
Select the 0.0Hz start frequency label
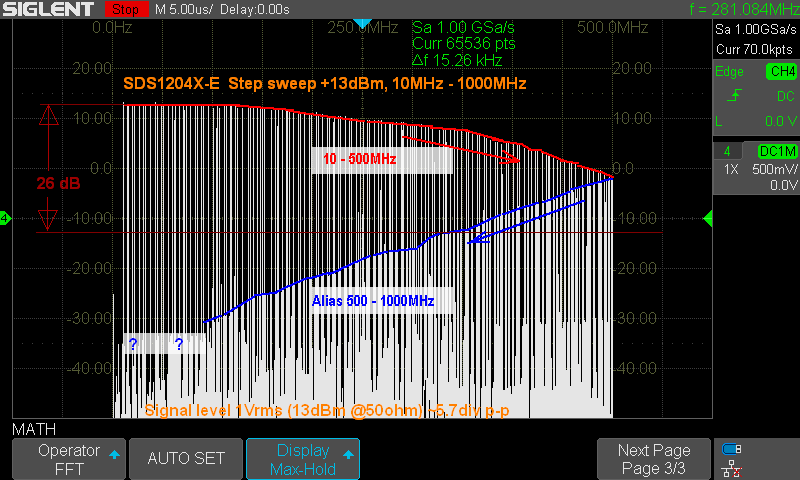tap(112, 28)
